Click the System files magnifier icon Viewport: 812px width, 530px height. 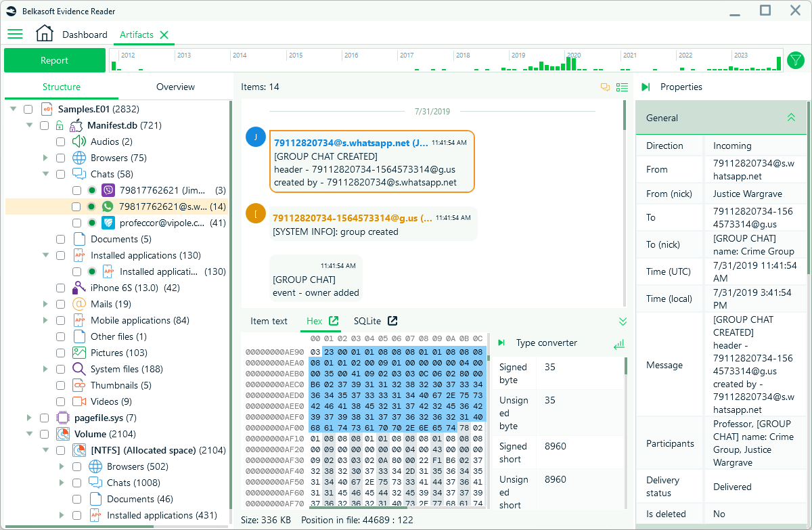79,369
